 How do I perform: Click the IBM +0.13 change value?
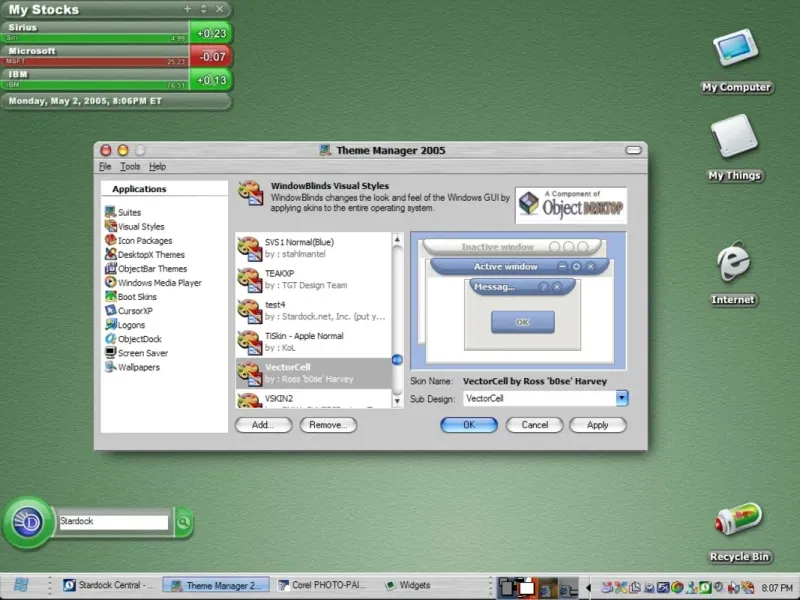tap(211, 80)
